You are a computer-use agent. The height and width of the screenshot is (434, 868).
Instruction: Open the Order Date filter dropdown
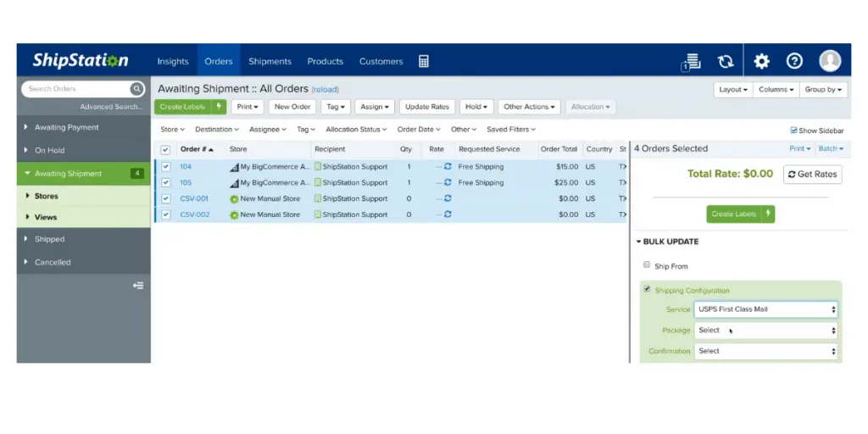[x=419, y=130]
